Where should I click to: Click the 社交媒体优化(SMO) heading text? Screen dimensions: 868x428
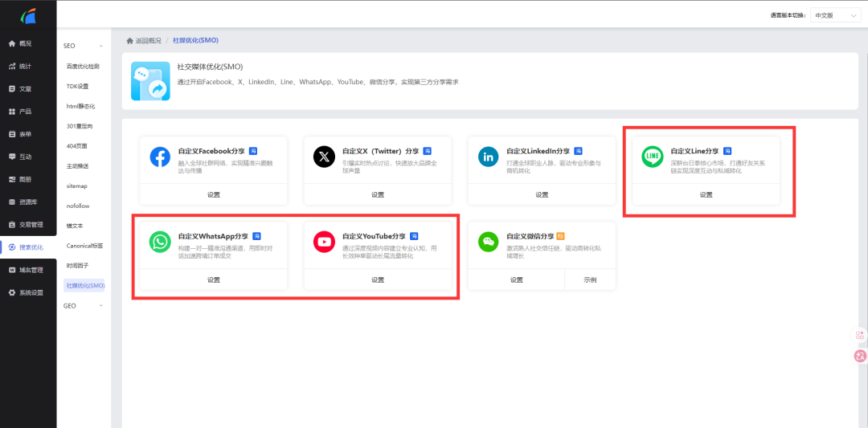pyautogui.click(x=211, y=67)
